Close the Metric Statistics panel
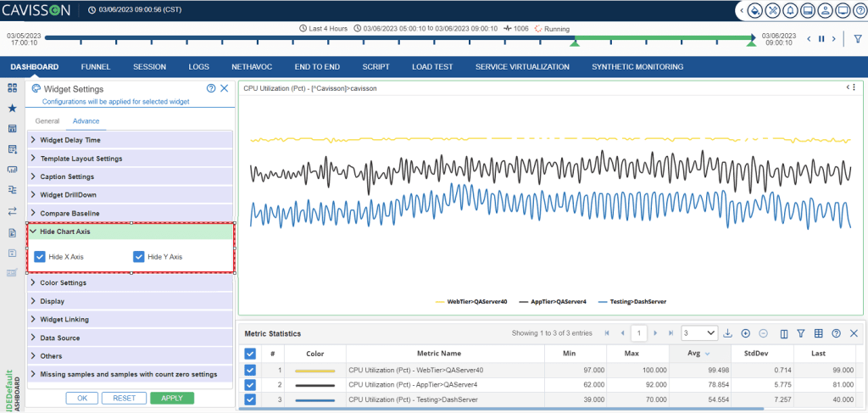This screenshot has width=868, height=413. [x=854, y=333]
